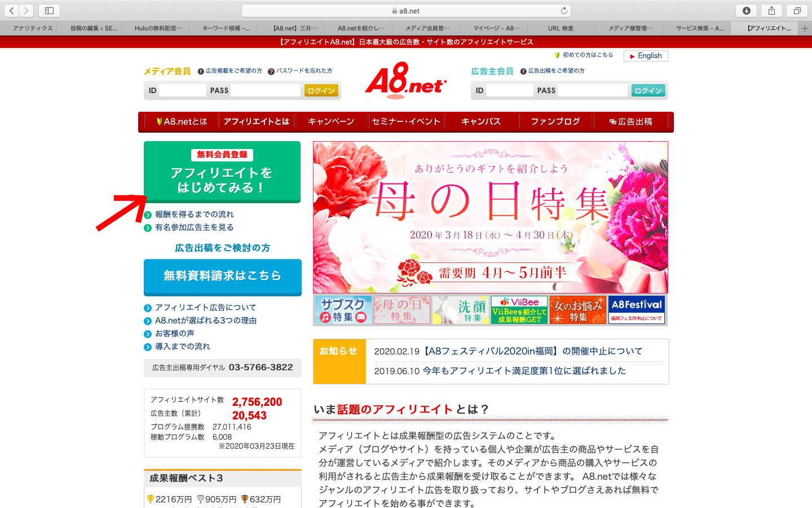Click the 広告出稿をご希望の方 info icon
This screenshot has height=508, width=812.
click(x=523, y=72)
